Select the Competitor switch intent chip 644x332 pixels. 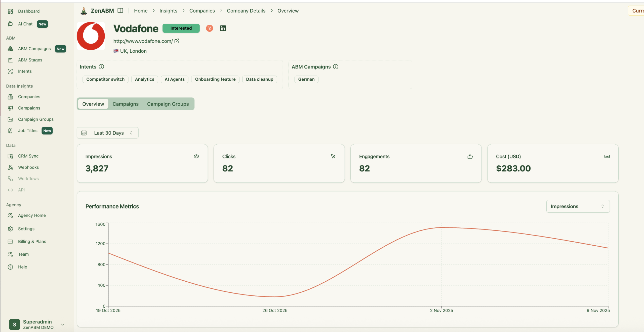105,79
